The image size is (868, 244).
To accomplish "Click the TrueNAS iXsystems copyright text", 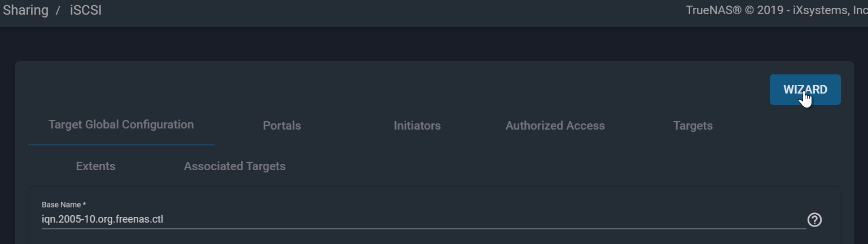I will pyautogui.click(x=776, y=11).
